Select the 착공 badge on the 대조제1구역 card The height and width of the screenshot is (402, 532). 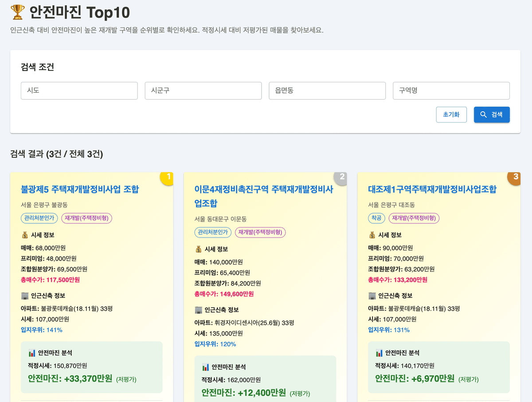pyautogui.click(x=376, y=218)
